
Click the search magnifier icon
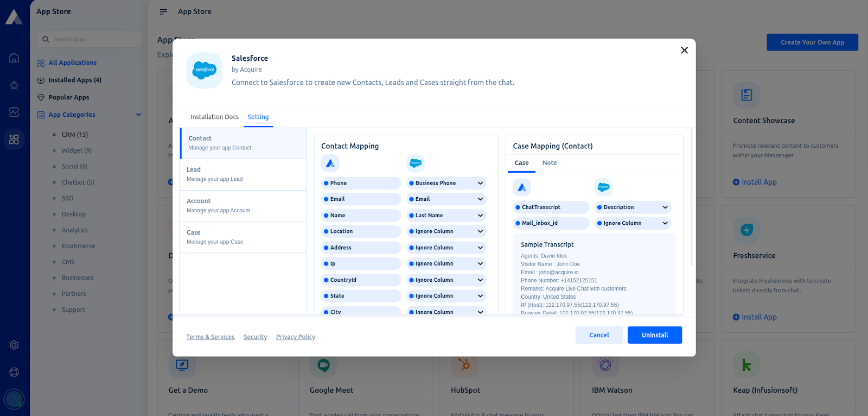46,39
